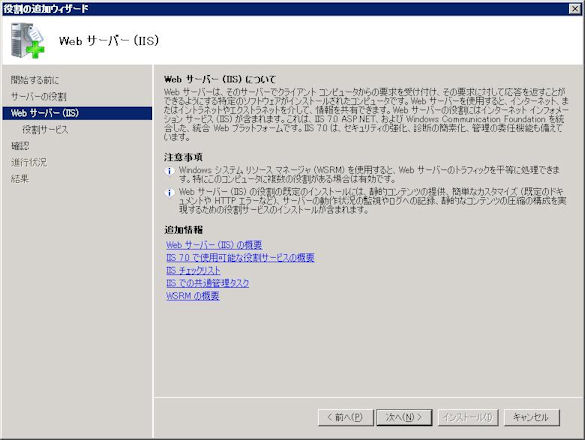Click the server role wizard header icon

click(x=28, y=40)
